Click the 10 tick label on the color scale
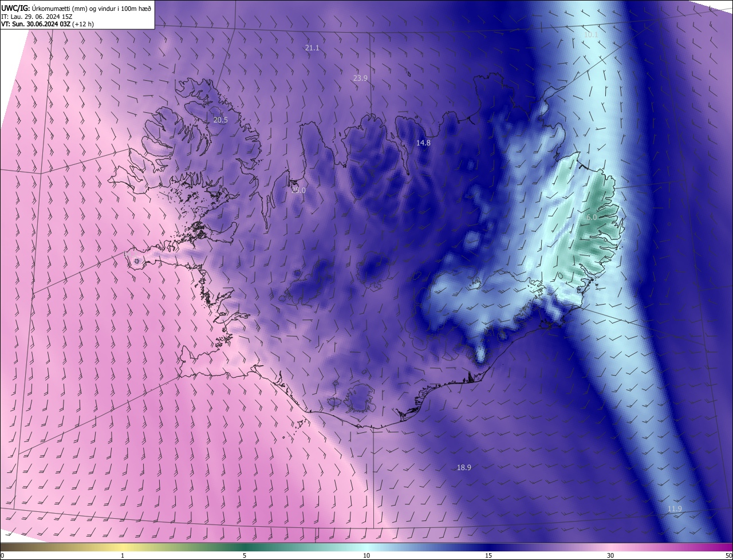This screenshot has width=733, height=560. [366, 555]
